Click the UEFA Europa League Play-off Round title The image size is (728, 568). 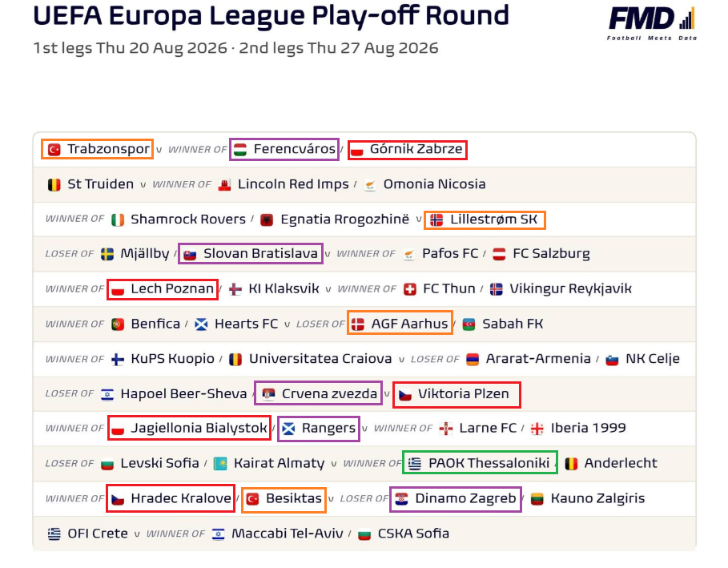tap(271, 16)
